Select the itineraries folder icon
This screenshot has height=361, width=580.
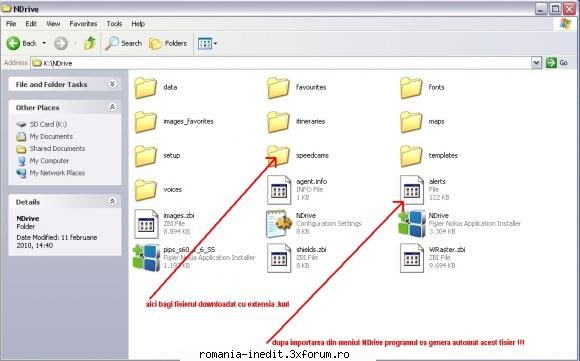[x=278, y=122]
